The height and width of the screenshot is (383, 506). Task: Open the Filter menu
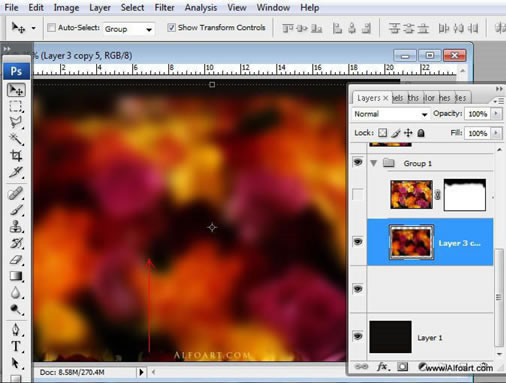click(164, 7)
